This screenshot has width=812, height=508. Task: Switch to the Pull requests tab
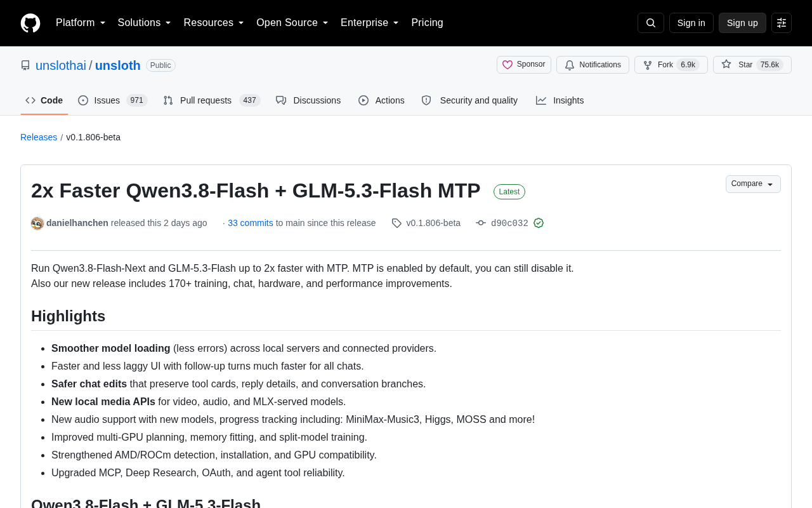212,100
